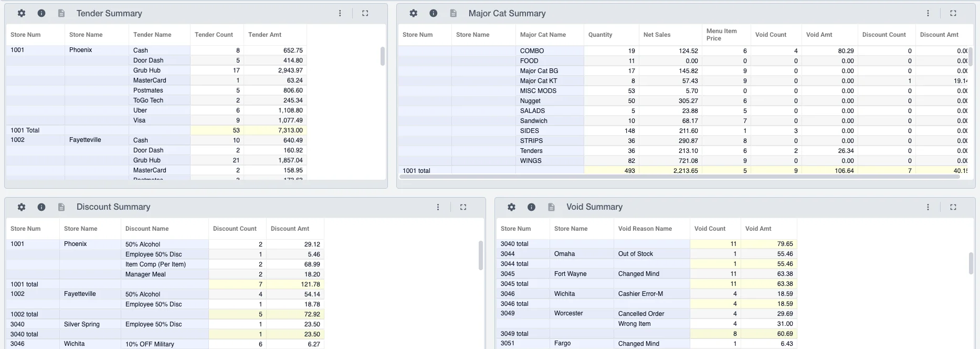This screenshot has height=349, width=980.
Task: Click Void Summary vertical scrollbar
Action: tap(971, 263)
